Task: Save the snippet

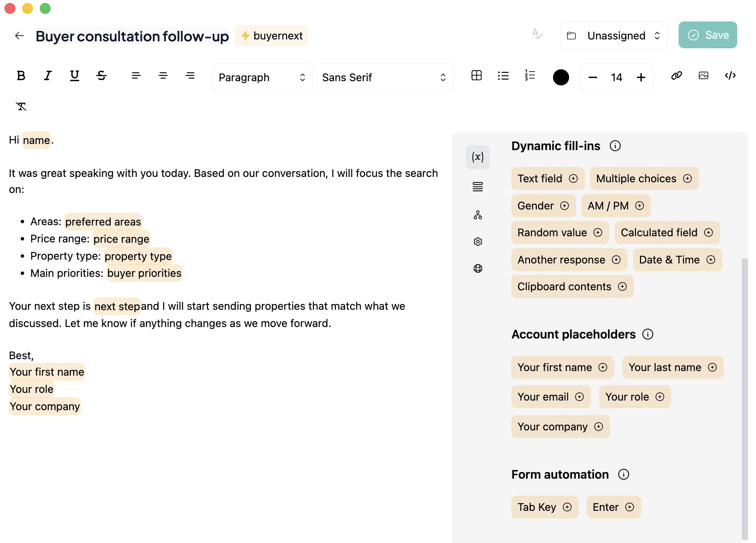Action: click(x=707, y=35)
